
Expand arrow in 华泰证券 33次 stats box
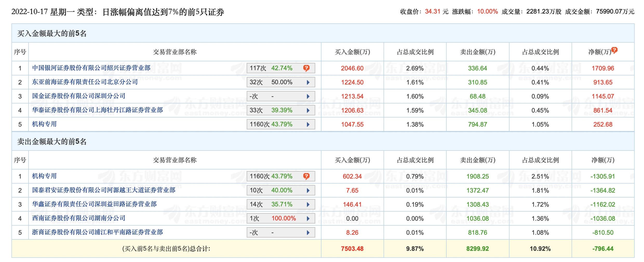click(308, 110)
